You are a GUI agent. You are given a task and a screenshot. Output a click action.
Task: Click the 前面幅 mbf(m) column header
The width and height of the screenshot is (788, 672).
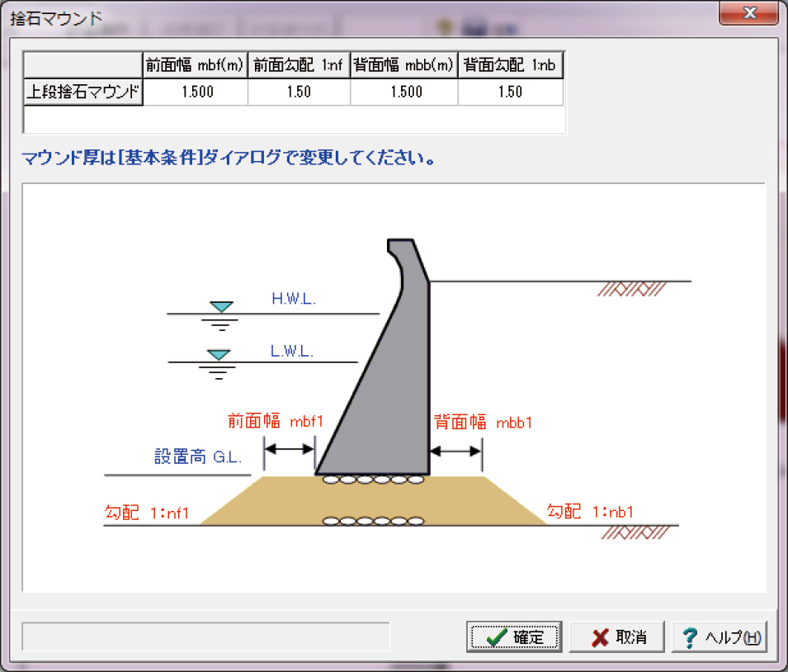(195, 65)
